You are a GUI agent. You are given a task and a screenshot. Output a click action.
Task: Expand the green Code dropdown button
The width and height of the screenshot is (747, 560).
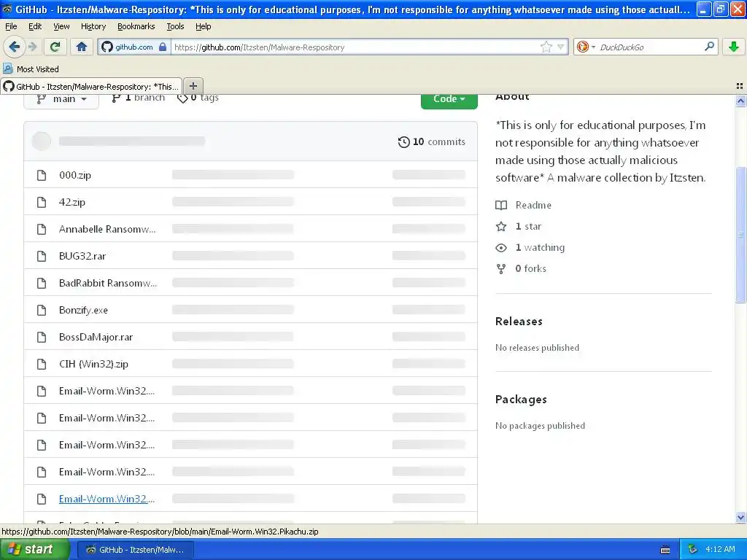[x=449, y=99]
